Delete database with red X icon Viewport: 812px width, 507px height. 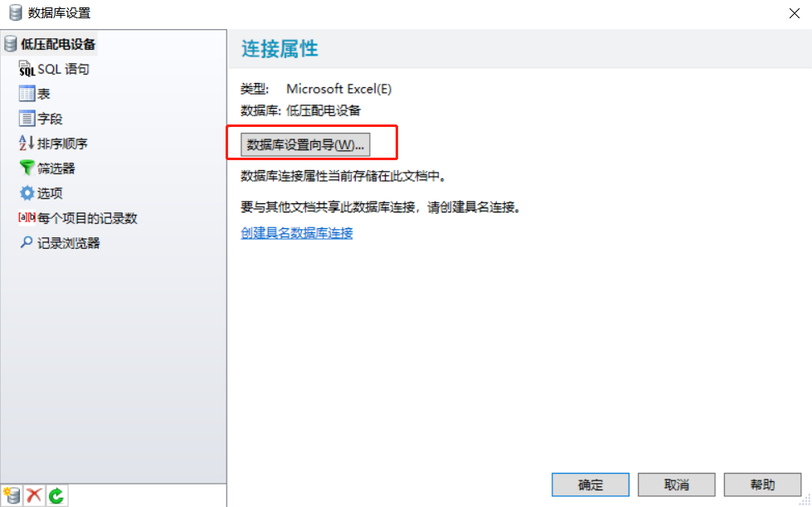pyautogui.click(x=34, y=495)
